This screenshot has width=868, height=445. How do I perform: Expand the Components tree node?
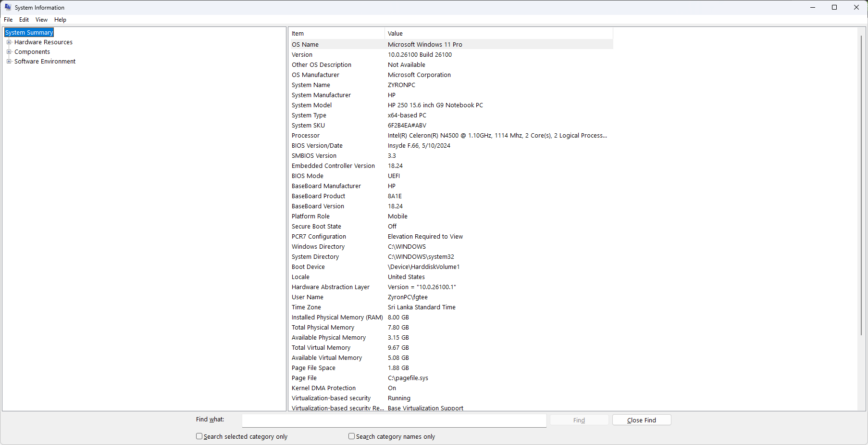9,51
